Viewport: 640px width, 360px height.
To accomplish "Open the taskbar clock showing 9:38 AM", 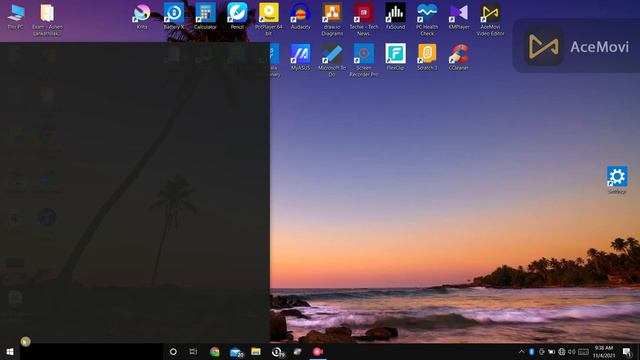I will point(604,352).
